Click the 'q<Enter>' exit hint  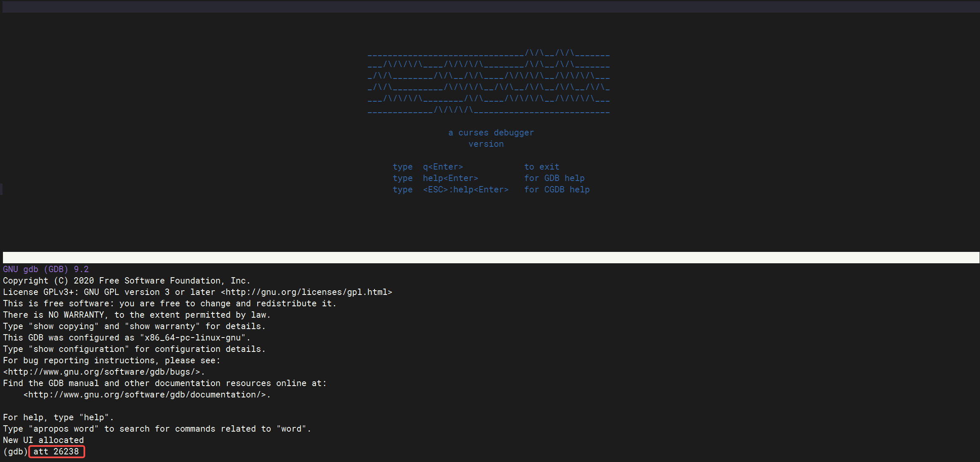[x=443, y=167]
